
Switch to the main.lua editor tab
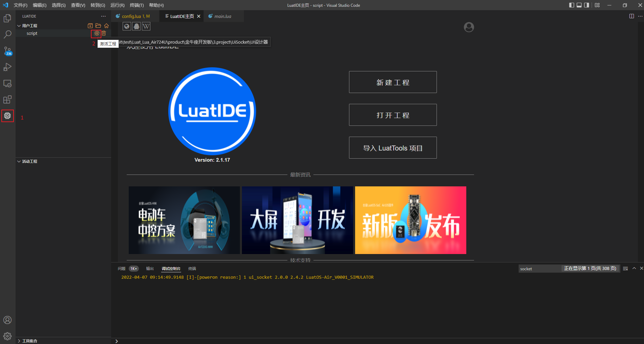coord(223,16)
